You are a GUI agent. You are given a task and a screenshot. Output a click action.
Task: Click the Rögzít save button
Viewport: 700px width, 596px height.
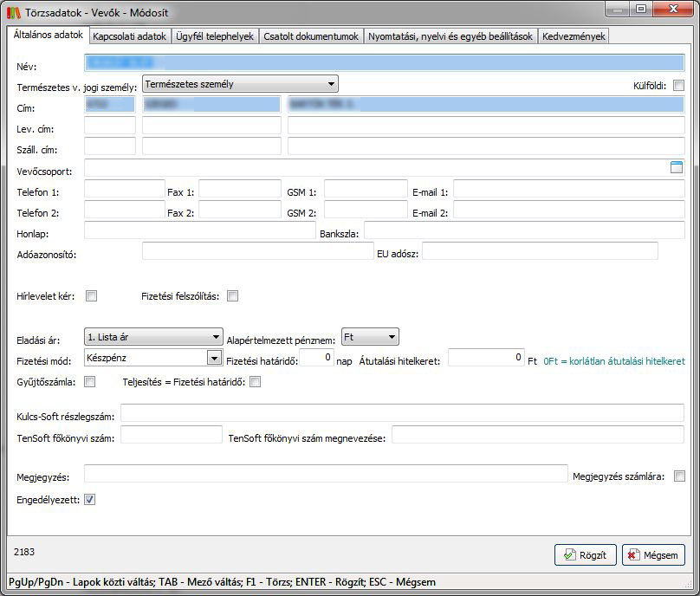[x=585, y=555]
